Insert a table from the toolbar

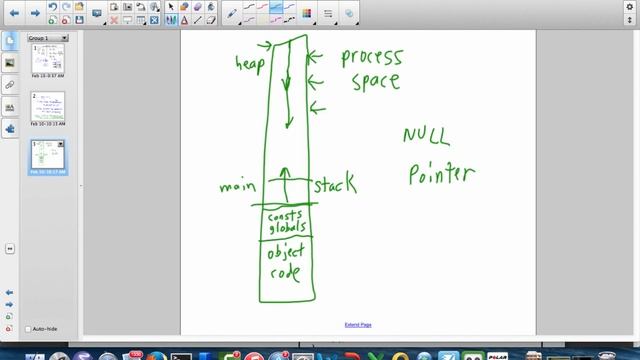point(141,20)
